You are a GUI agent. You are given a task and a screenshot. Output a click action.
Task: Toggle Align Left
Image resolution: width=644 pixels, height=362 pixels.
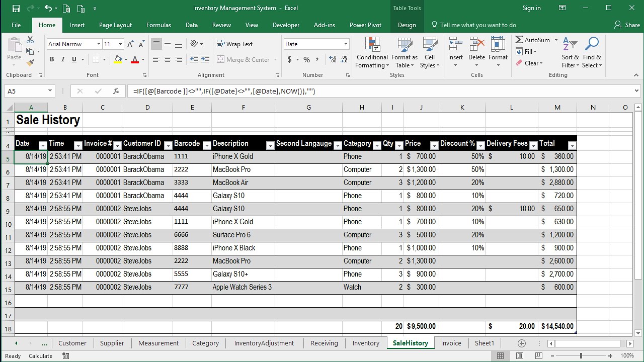[156, 59]
